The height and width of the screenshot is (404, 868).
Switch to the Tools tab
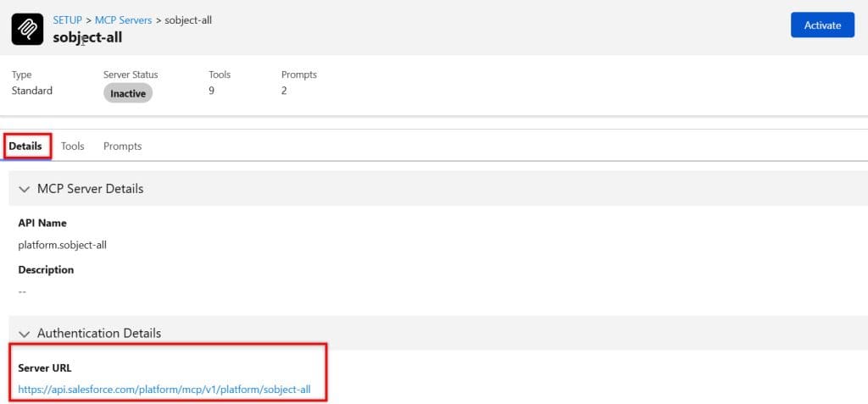pos(73,147)
